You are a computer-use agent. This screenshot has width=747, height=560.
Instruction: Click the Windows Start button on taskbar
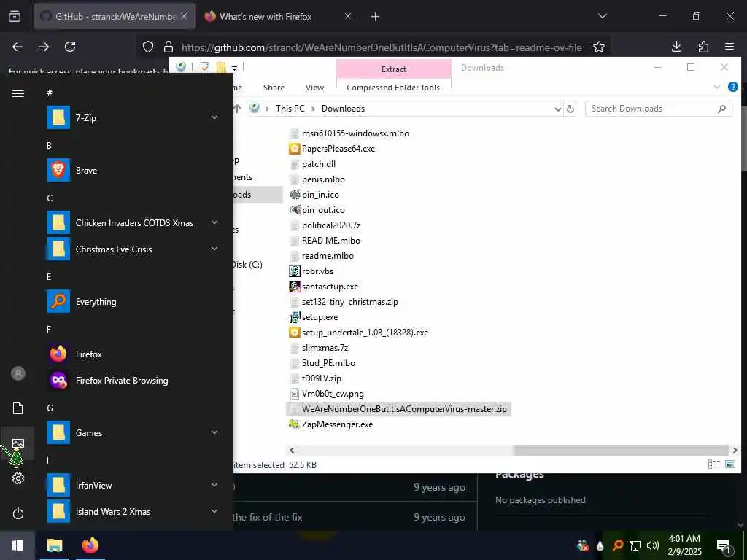click(18, 545)
